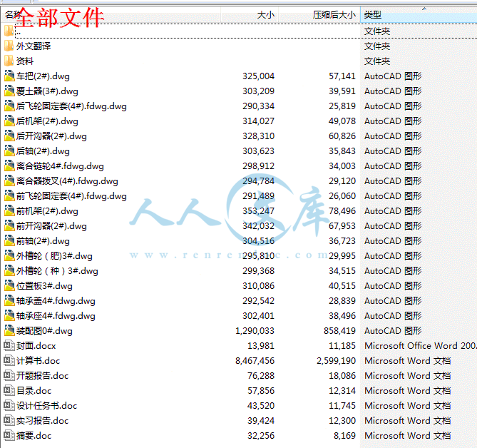The image size is (477, 448).
Task: Select file name 开题报告.doc
Action: click(42, 375)
